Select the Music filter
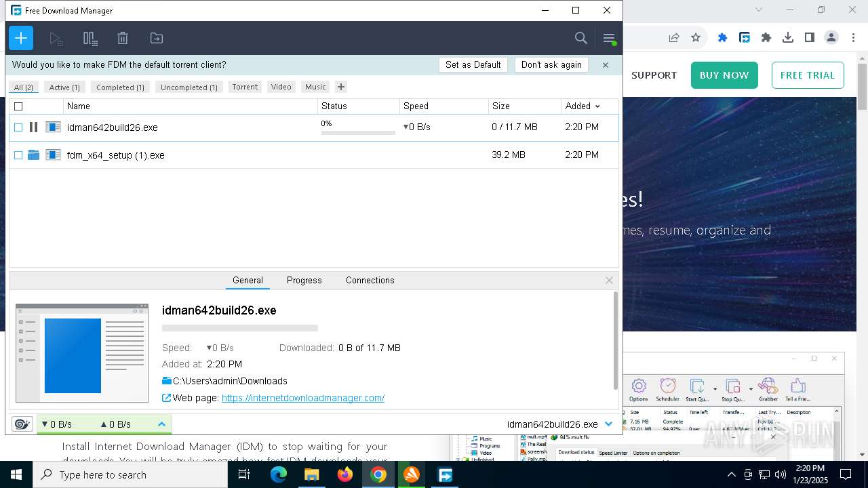Screen dimensions: 868x488 (x=315, y=87)
